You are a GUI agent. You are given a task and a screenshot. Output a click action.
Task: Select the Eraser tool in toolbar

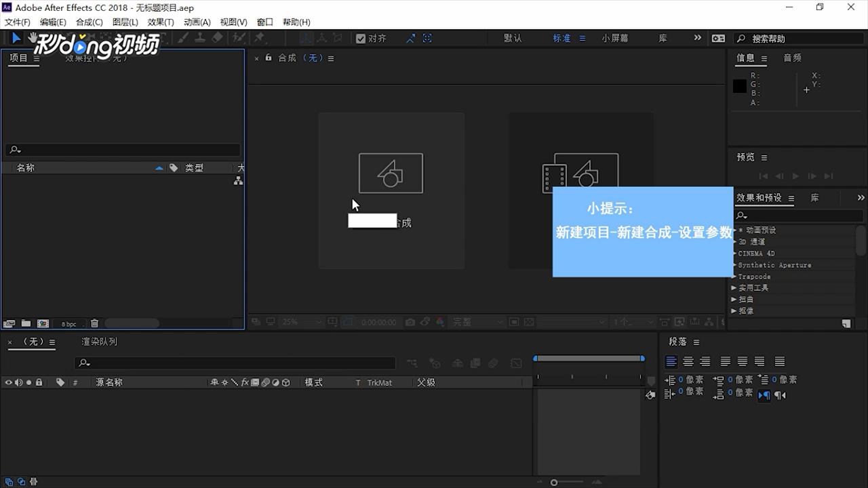(217, 39)
